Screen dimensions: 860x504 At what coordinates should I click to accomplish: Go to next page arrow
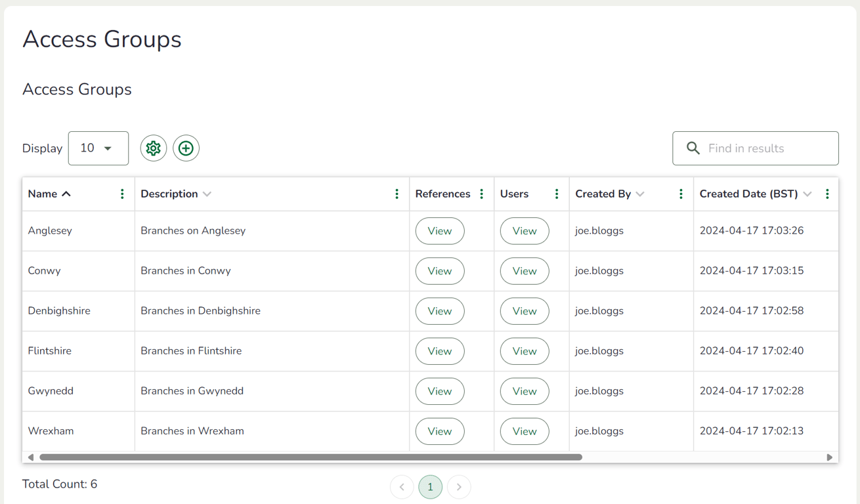point(459,487)
